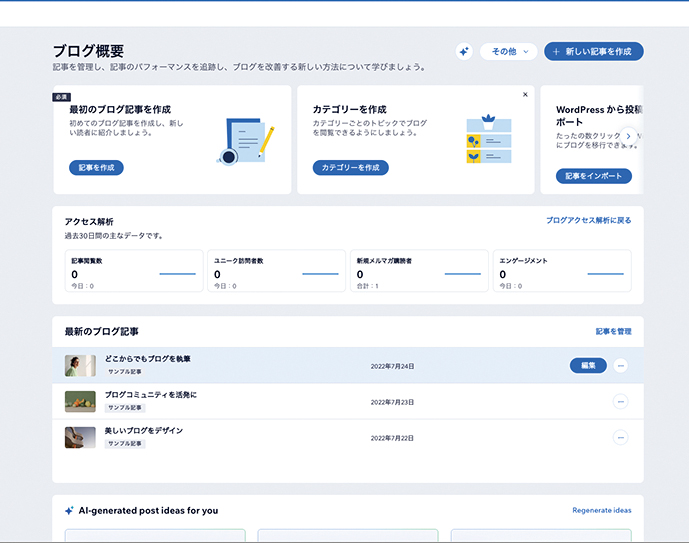This screenshot has height=543, width=689.
Task: Open more options for どこからでもブログを執筆
Action: [620, 366]
